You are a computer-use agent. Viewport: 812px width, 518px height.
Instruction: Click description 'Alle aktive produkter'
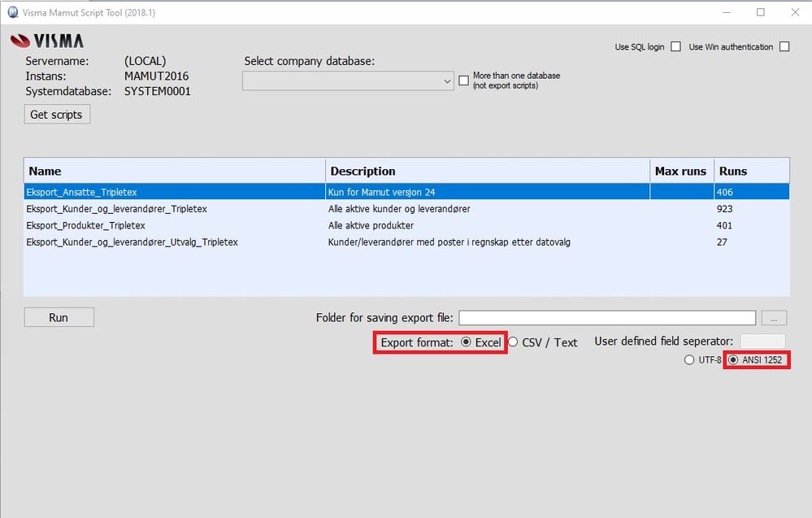[371, 225]
